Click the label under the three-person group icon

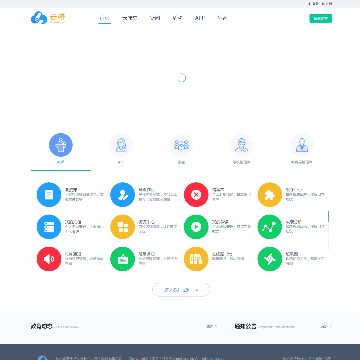[181, 162]
